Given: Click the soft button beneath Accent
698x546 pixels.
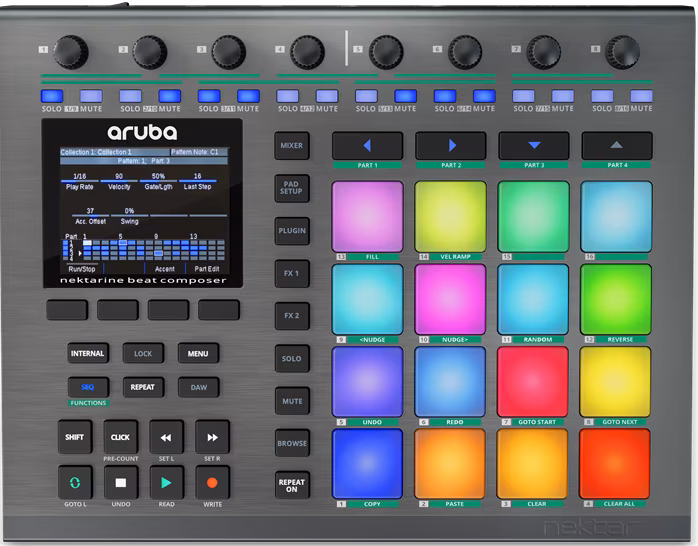Looking at the screenshot, I should point(168,310).
